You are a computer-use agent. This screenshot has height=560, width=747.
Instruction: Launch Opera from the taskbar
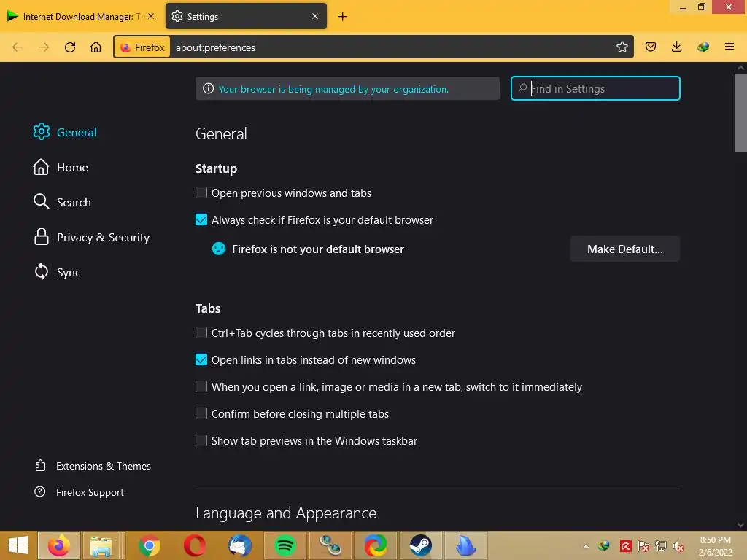[194, 545]
